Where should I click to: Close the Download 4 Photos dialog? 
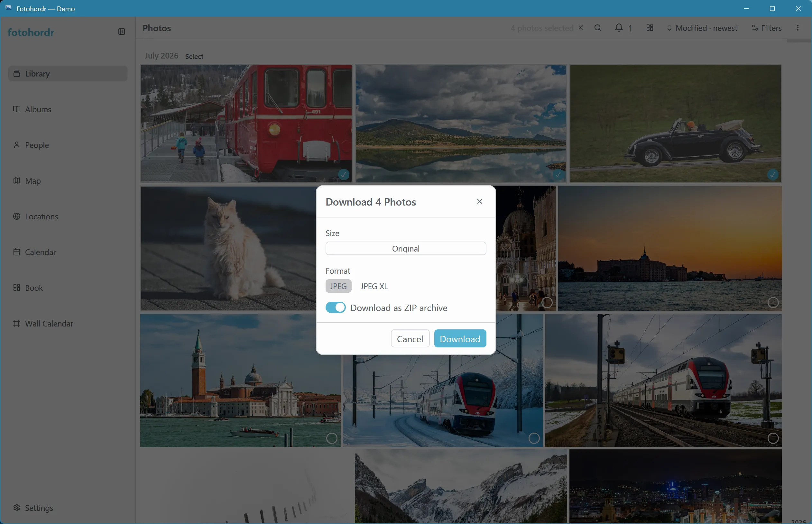479,201
